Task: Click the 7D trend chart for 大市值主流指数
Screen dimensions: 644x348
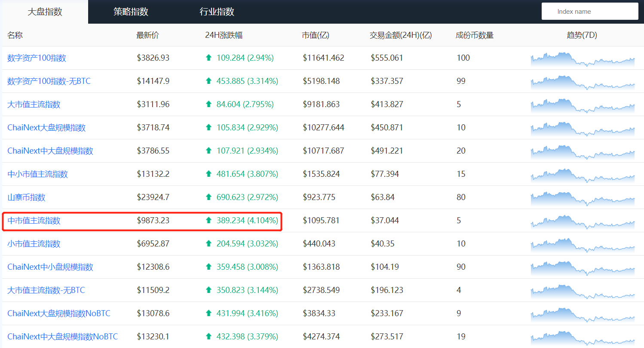Action: coord(583,105)
